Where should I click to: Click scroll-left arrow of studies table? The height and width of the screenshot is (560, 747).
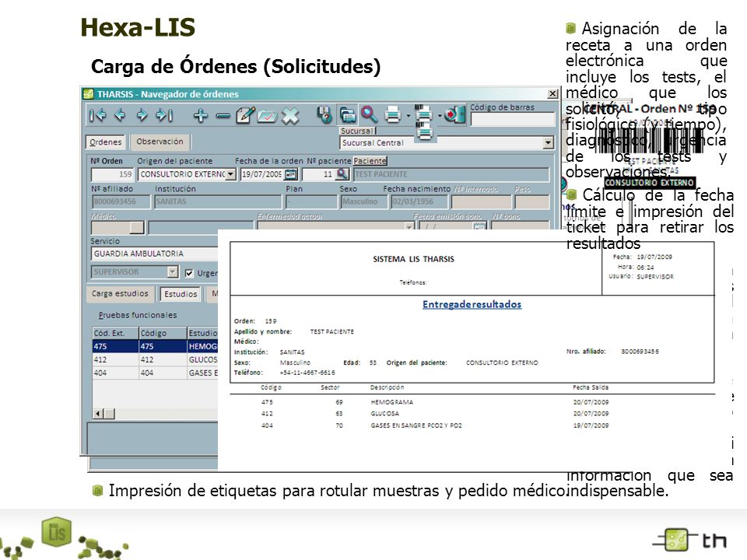98,413
